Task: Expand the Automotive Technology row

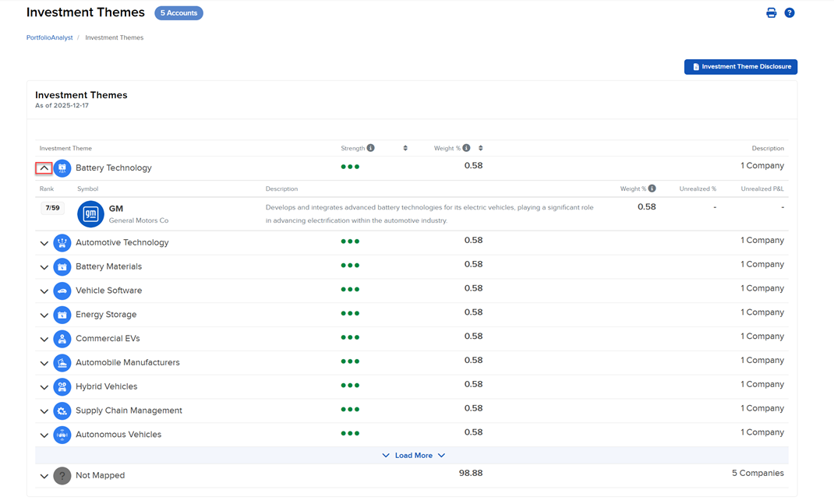Action: pyautogui.click(x=44, y=243)
